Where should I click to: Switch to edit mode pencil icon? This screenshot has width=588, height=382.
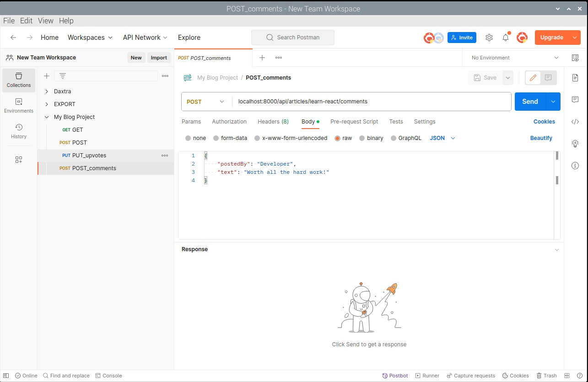[533, 78]
